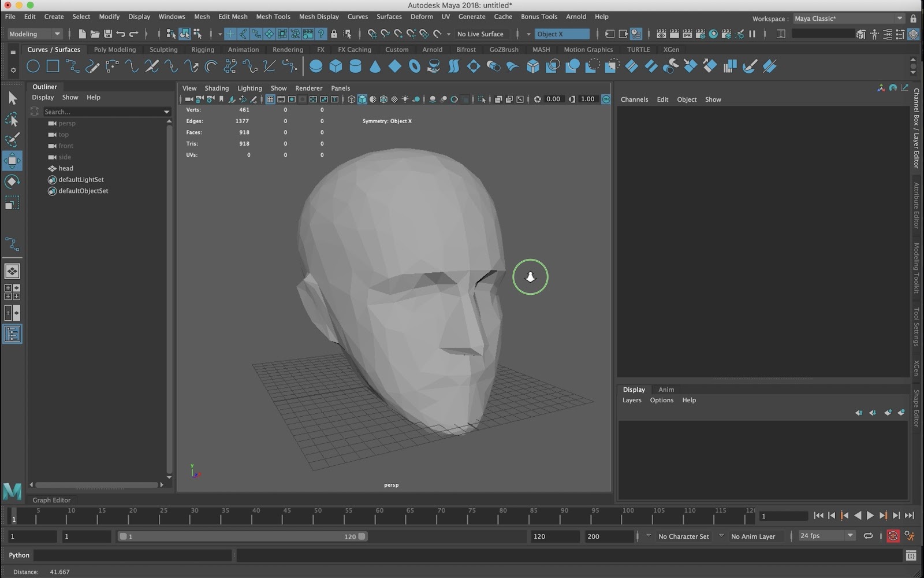Choose the Lasso selection tool

12,120
